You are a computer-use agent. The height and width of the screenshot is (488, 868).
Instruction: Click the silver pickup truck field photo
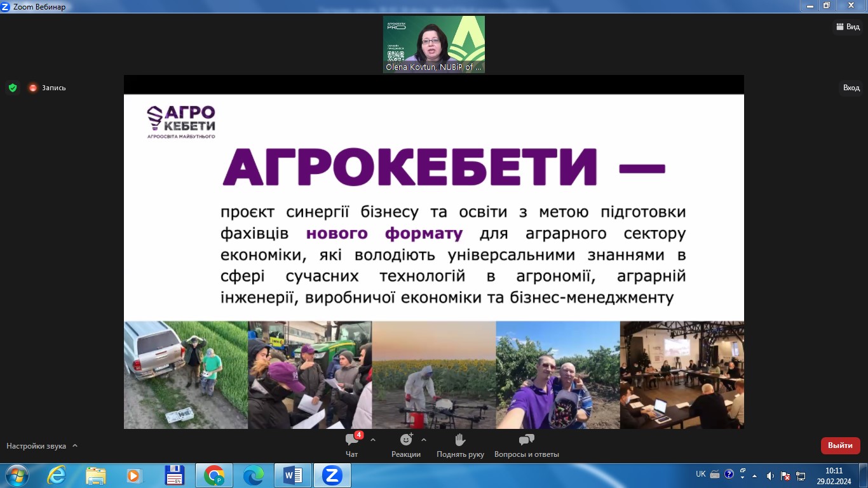pyautogui.click(x=186, y=375)
